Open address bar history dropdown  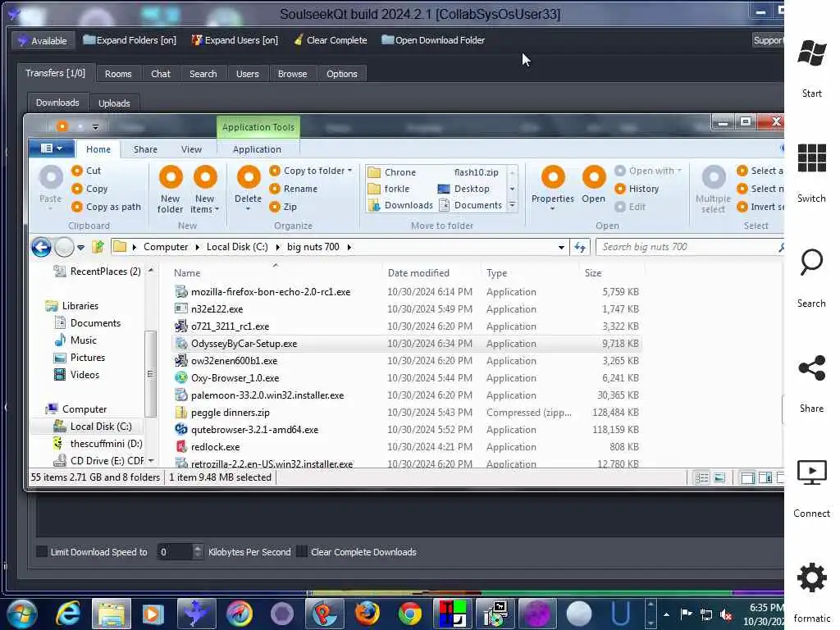tap(561, 247)
